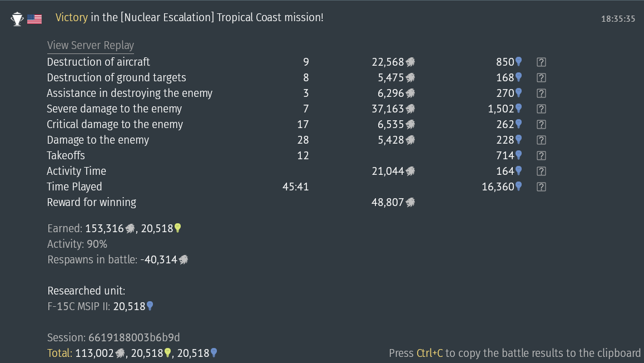This screenshot has width=644, height=363.
Task: Click the 18:35:35 timestamp
Action: [x=618, y=19]
